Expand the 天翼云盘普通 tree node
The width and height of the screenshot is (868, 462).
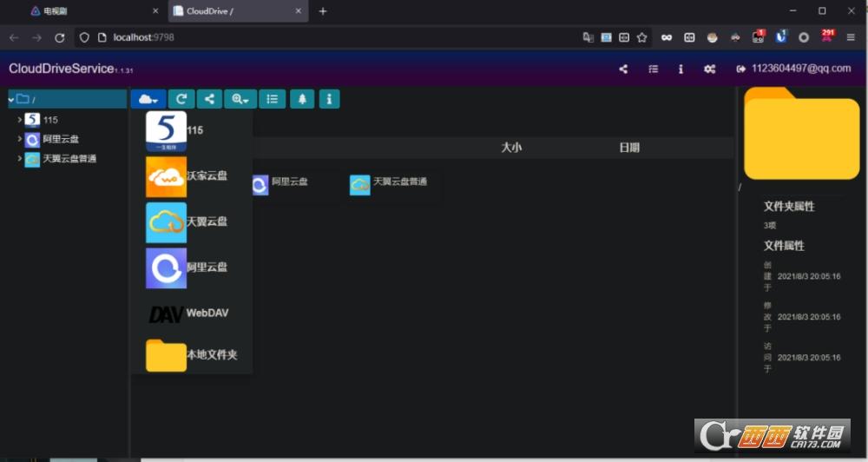coord(19,158)
